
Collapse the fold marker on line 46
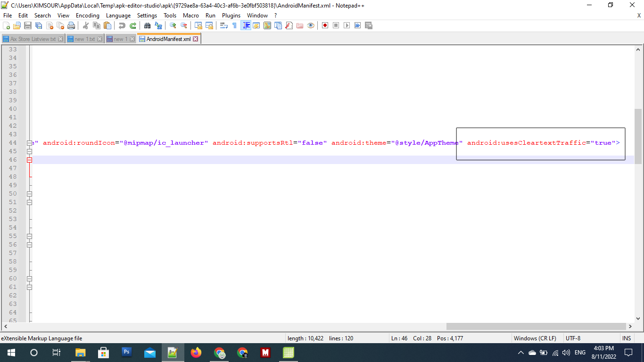[x=29, y=160]
